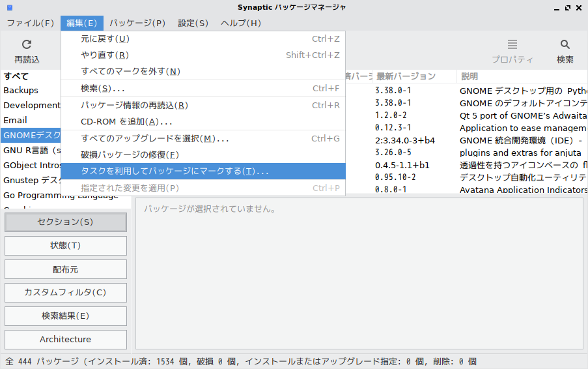The height and width of the screenshot is (369, 588).
Task: Choose やり直す(R) menu entry
Action: coord(203,55)
